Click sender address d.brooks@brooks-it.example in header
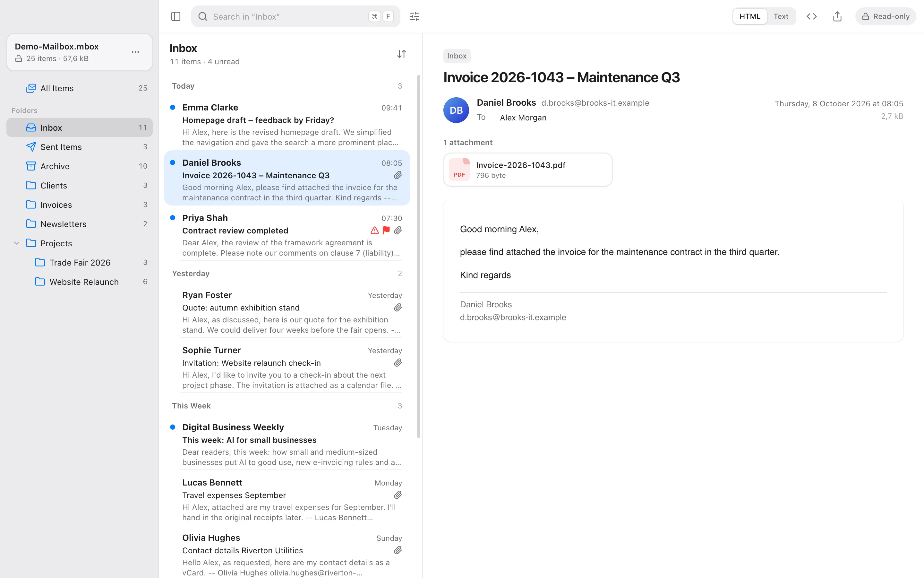Viewport: 924px width, 578px height. tap(595, 103)
